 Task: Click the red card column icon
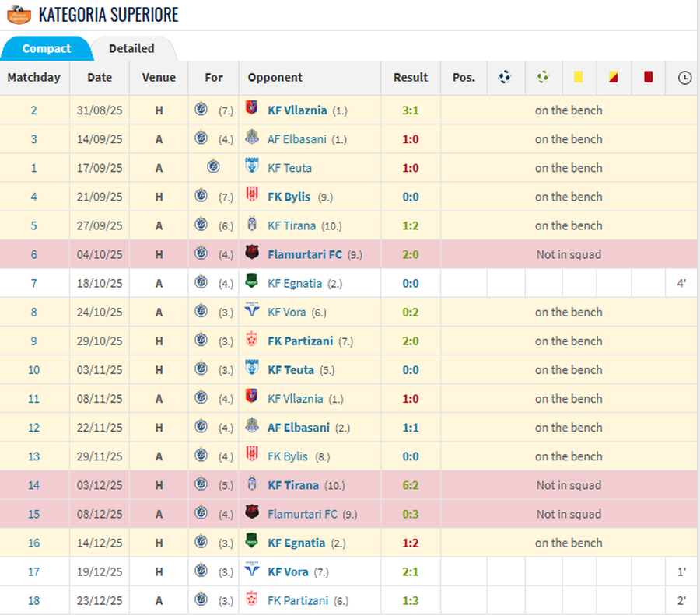pyautogui.click(x=648, y=77)
